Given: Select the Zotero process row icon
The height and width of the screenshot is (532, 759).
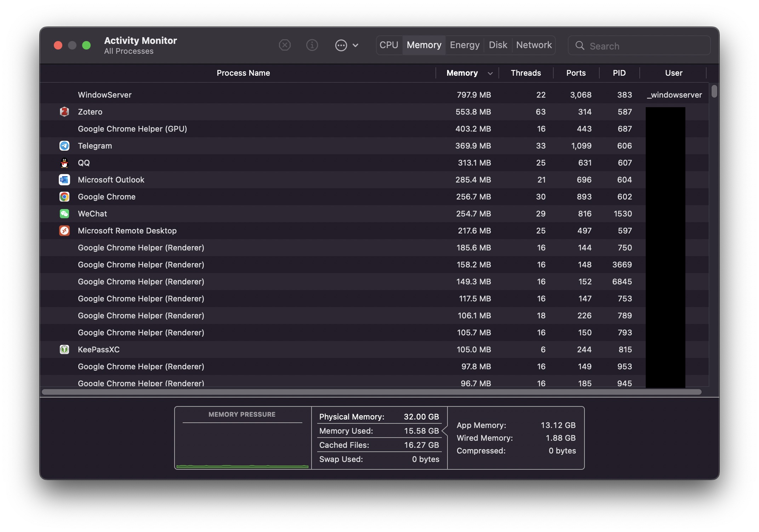Looking at the screenshot, I should pos(64,112).
